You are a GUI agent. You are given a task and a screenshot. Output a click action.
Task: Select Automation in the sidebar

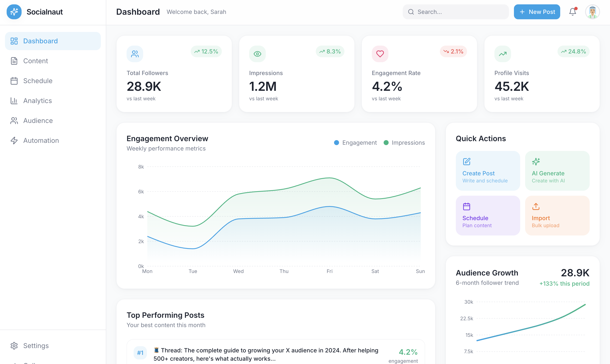pyautogui.click(x=41, y=140)
